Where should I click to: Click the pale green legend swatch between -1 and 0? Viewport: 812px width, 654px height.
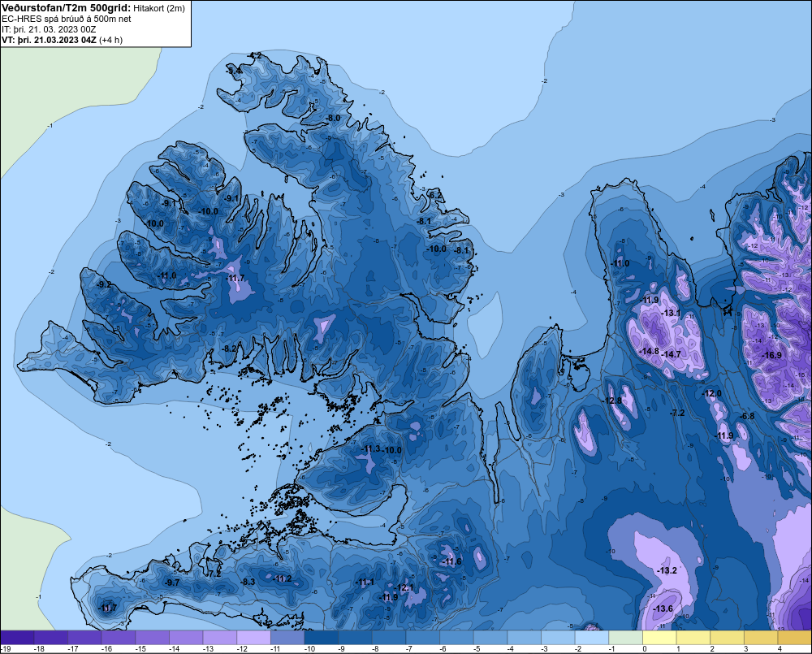click(625, 638)
